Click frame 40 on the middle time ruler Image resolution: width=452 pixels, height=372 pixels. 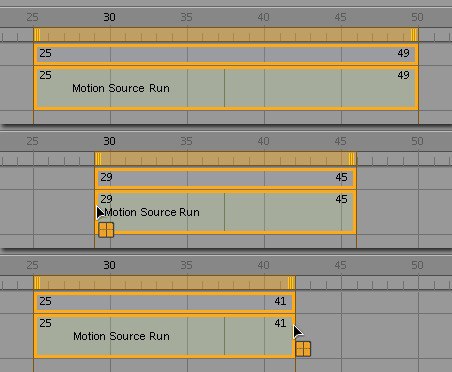(x=263, y=141)
